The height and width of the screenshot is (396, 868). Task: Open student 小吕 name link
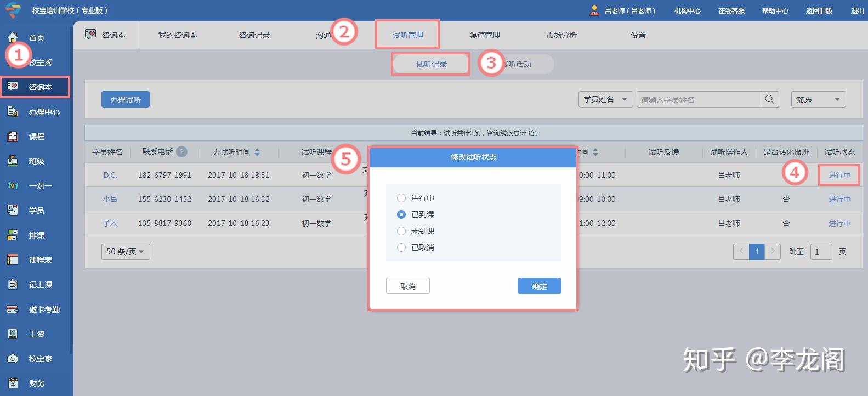pyautogui.click(x=110, y=199)
